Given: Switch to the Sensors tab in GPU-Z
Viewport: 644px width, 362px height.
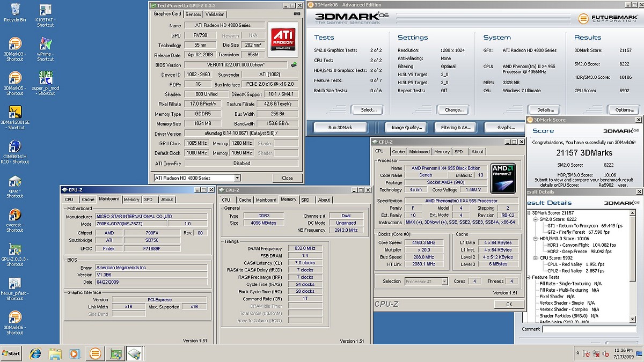Looking at the screenshot, I should [193, 14].
